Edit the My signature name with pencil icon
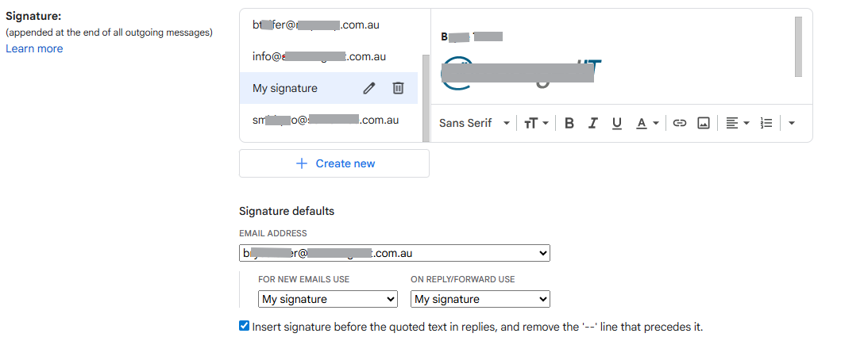This screenshot has height=341, width=868. [x=368, y=88]
